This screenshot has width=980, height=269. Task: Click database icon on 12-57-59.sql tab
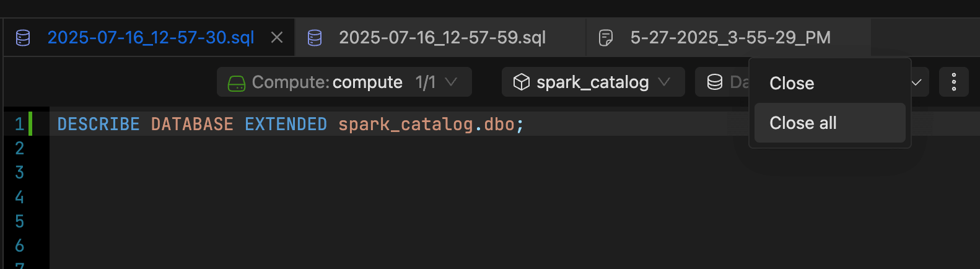(315, 38)
